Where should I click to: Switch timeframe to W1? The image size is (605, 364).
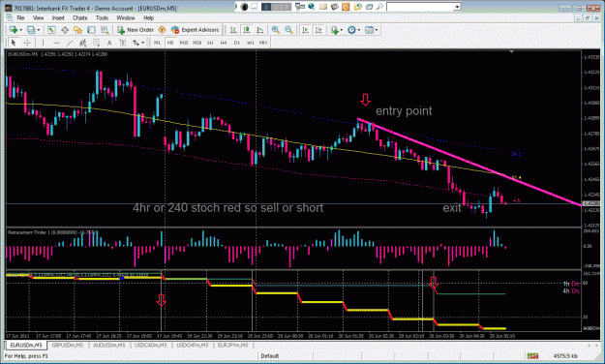[251, 43]
